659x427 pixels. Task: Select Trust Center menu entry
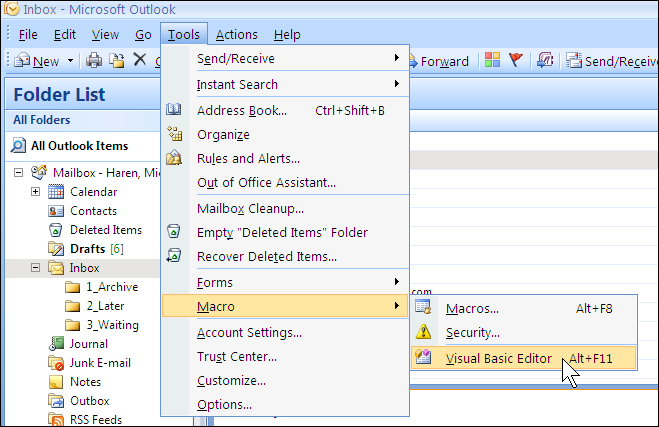pos(237,356)
